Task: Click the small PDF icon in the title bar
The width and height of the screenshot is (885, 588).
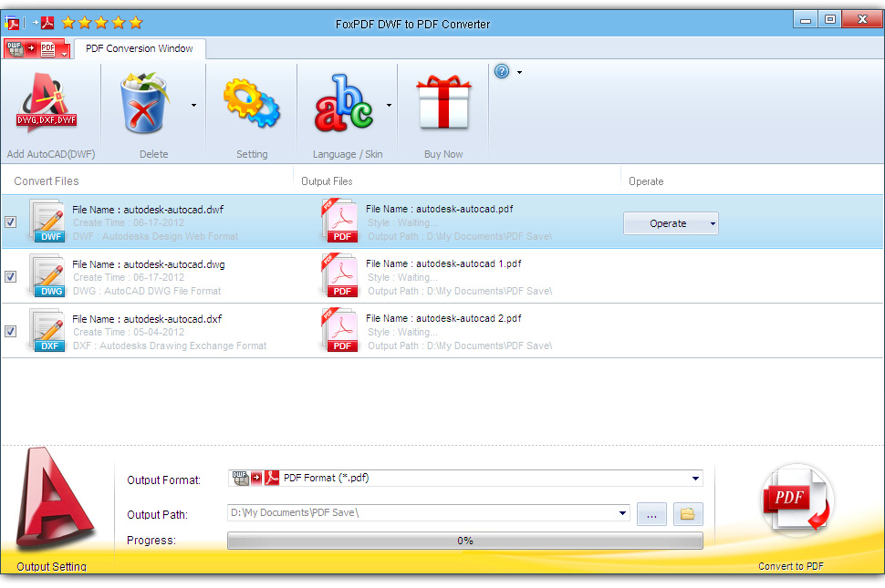Action: click(x=47, y=23)
